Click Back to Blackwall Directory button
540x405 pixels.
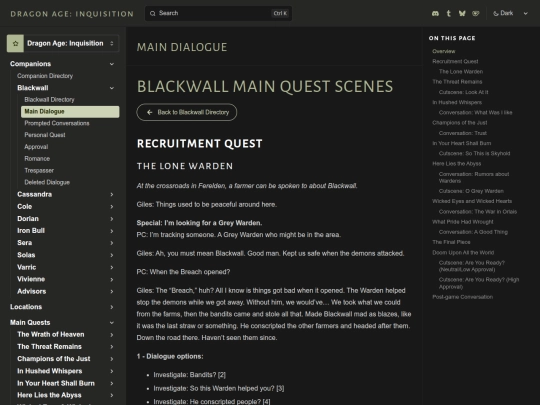[x=187, y=112]
